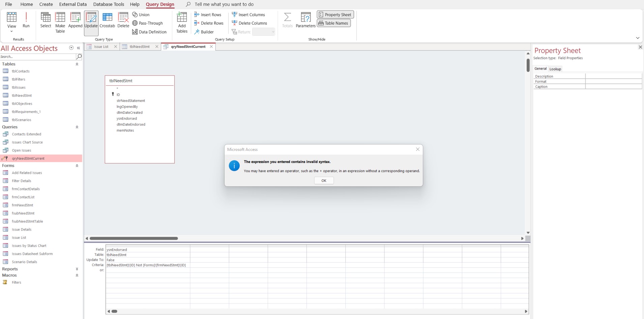Collapse the ribbon with the chevron
Image resolution: width=644 pixels, height=319 pixels.
click(638, 38)
